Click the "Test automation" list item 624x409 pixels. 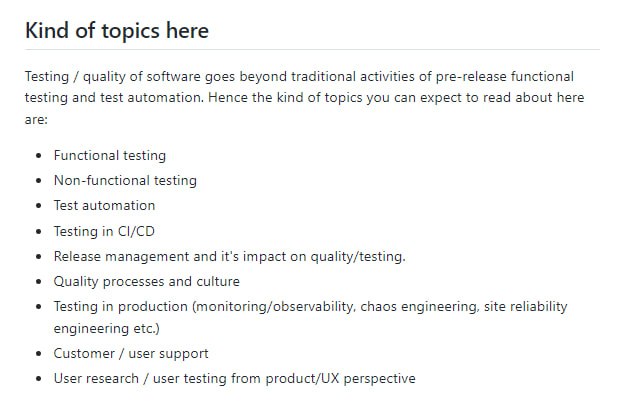pos(104,205)
